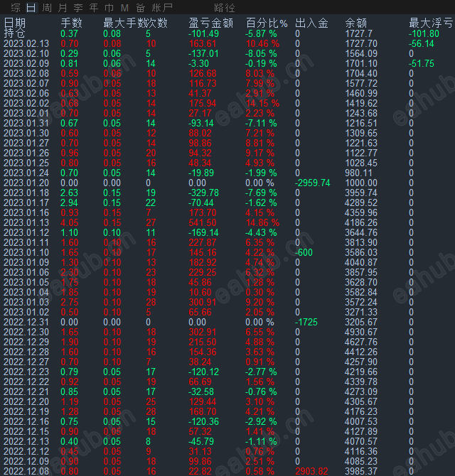Screen dimensions: 455x476
Task: Open the 备 tab
Action: coord(140,8)
